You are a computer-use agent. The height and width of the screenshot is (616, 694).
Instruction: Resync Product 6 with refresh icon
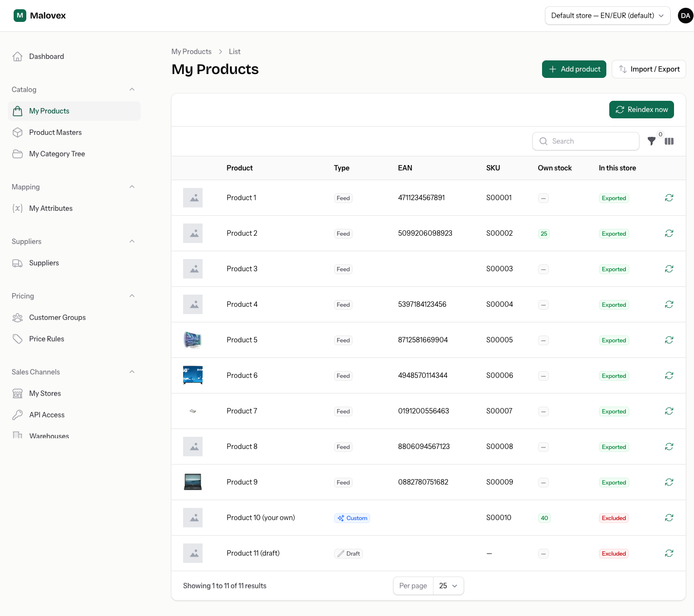[669, 375]
